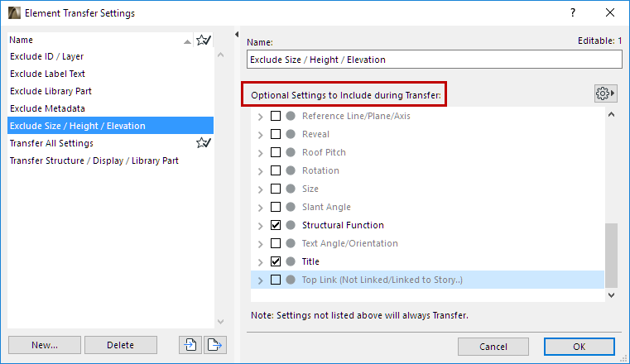
Task: Open the gear options menu button
Action: click(x=608, y=93)
